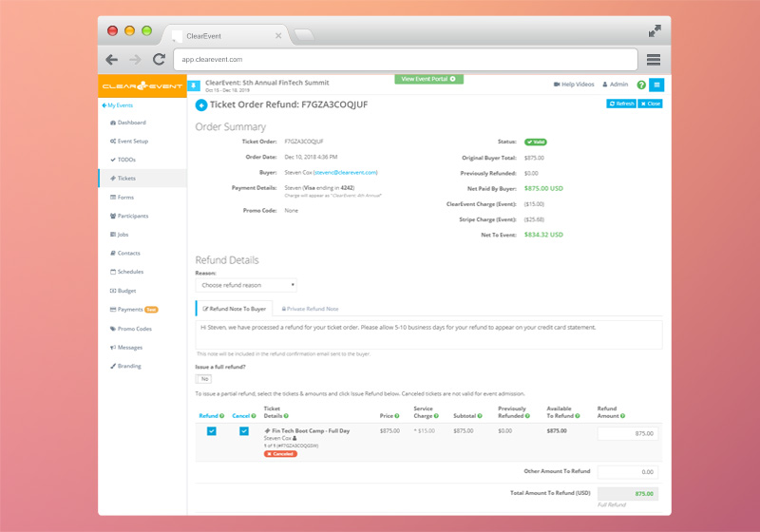Click the Other Amount To Refund field

[628, 472]
